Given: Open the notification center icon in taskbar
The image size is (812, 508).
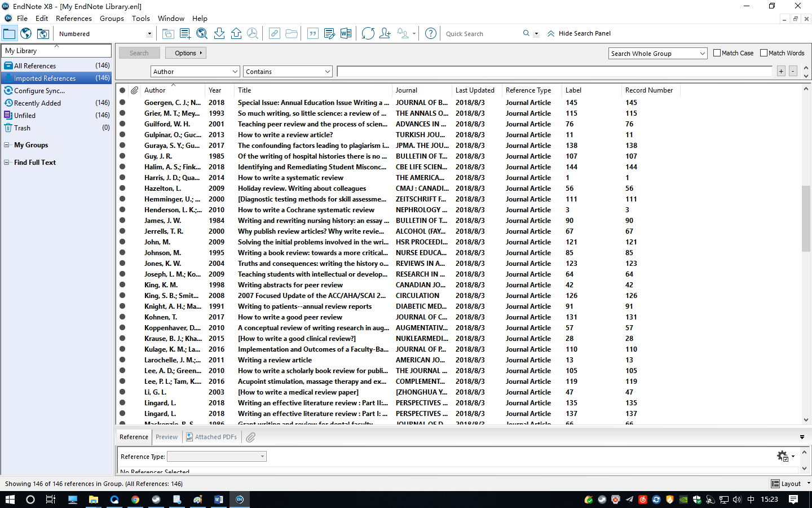Looking at the screenshot, I should (793, 500).
